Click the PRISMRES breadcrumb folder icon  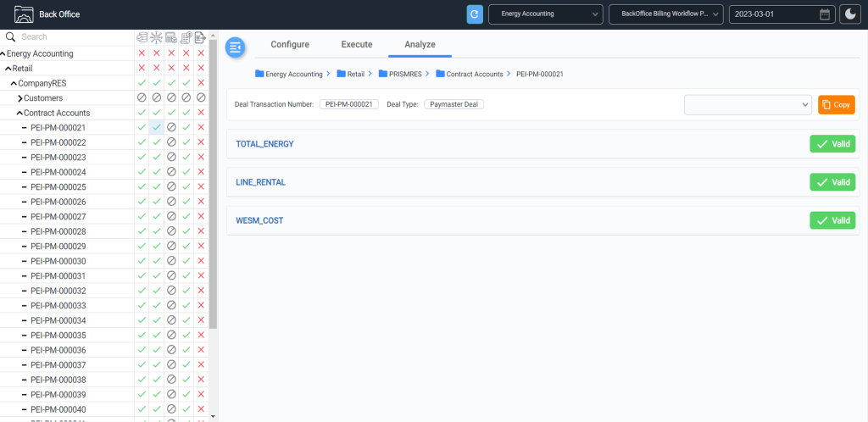click(383, 74)
